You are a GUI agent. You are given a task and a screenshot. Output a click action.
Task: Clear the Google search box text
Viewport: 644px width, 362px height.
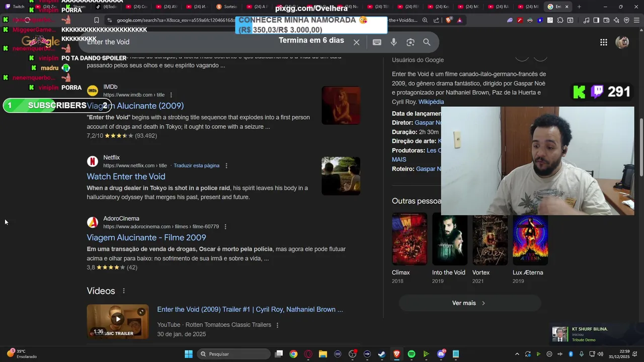[356, 42]
